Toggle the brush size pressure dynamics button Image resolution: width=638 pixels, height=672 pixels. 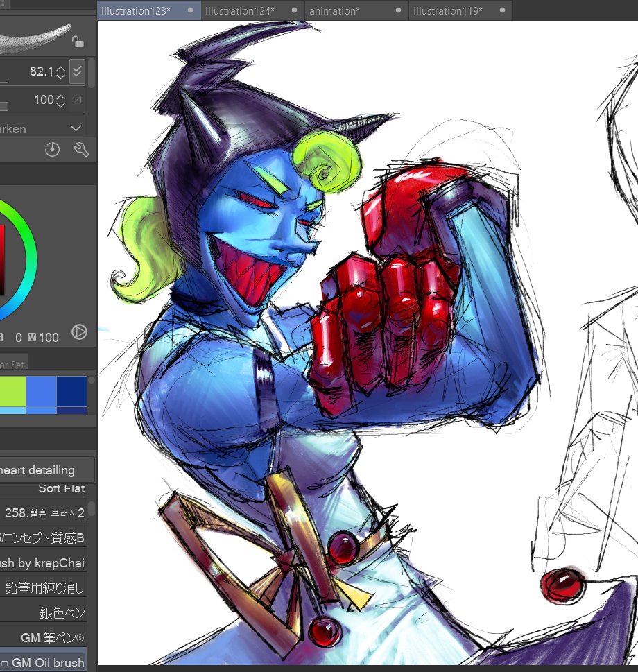pyautogui.click(x=77, y=71)
